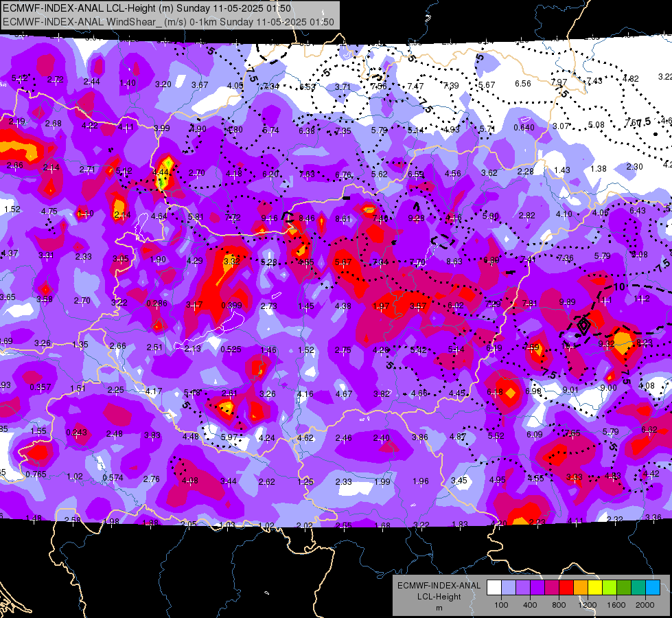Click the 'ECMWF-INDEX-ANAL' text inside the legend box
672x618 pixels.
439,586
